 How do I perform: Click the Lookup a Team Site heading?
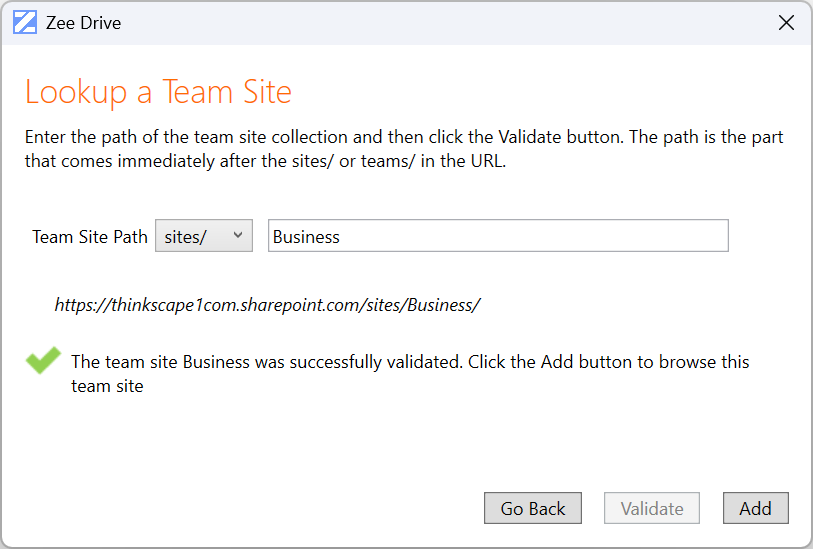158,92
